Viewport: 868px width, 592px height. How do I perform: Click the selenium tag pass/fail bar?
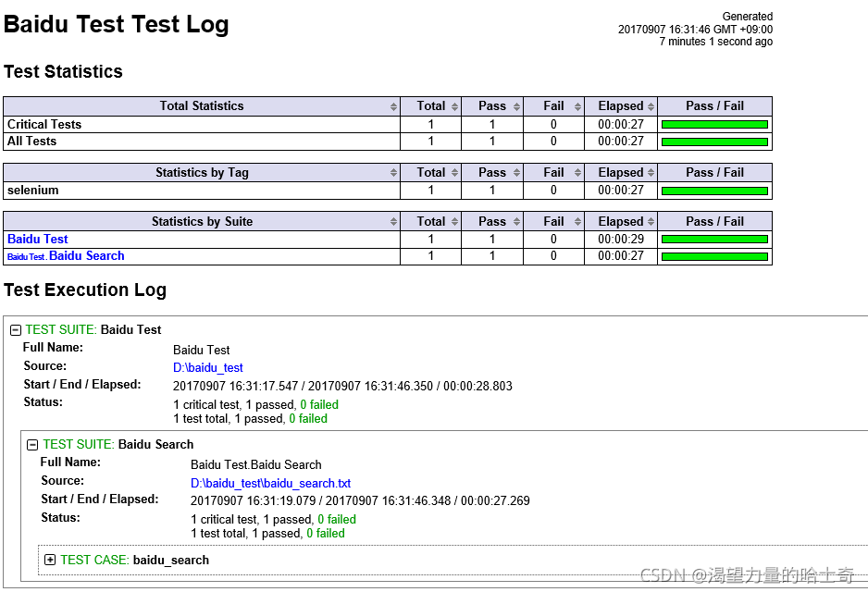714,191
